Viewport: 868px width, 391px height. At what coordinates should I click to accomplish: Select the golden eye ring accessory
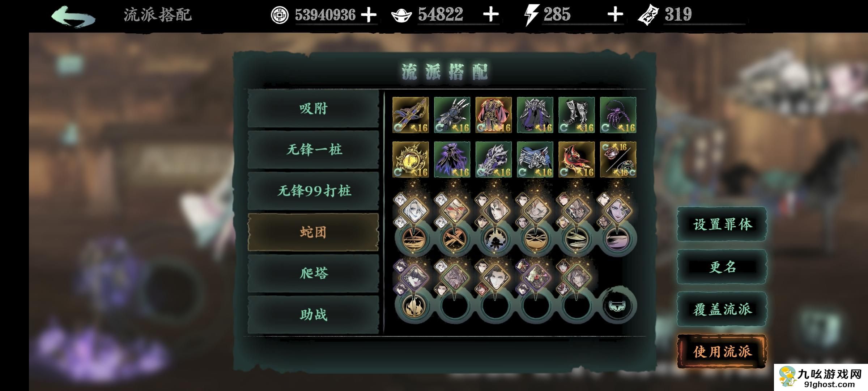coord(410,160)
